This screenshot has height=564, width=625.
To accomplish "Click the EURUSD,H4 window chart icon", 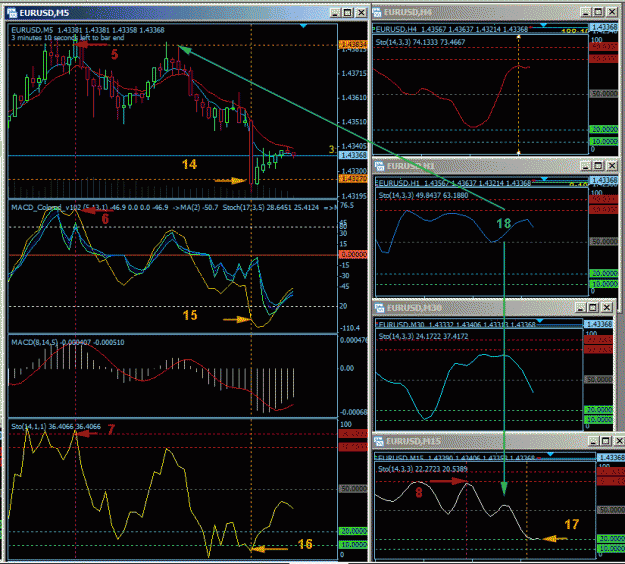I will [x=377, y=13].
